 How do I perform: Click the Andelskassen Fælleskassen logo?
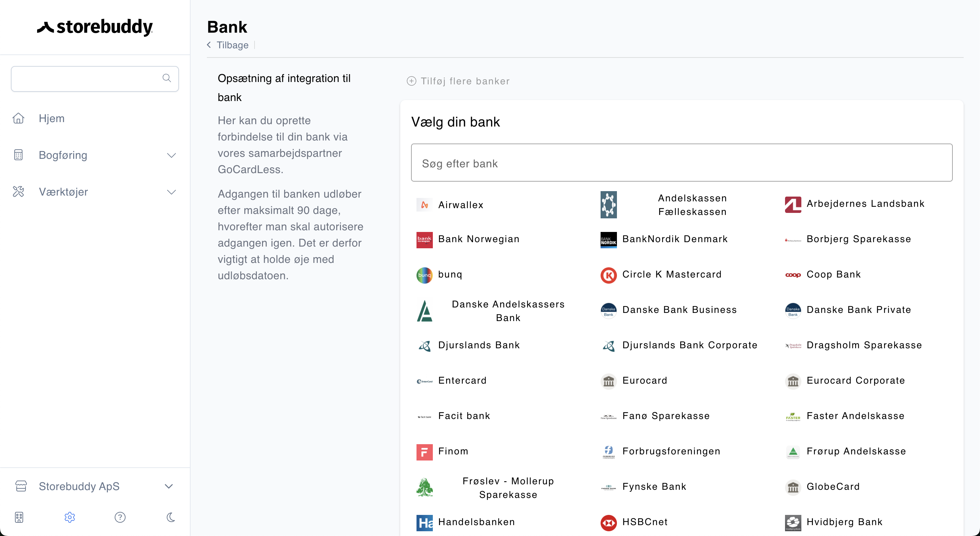pyautogui.click(x=609, y=205)
